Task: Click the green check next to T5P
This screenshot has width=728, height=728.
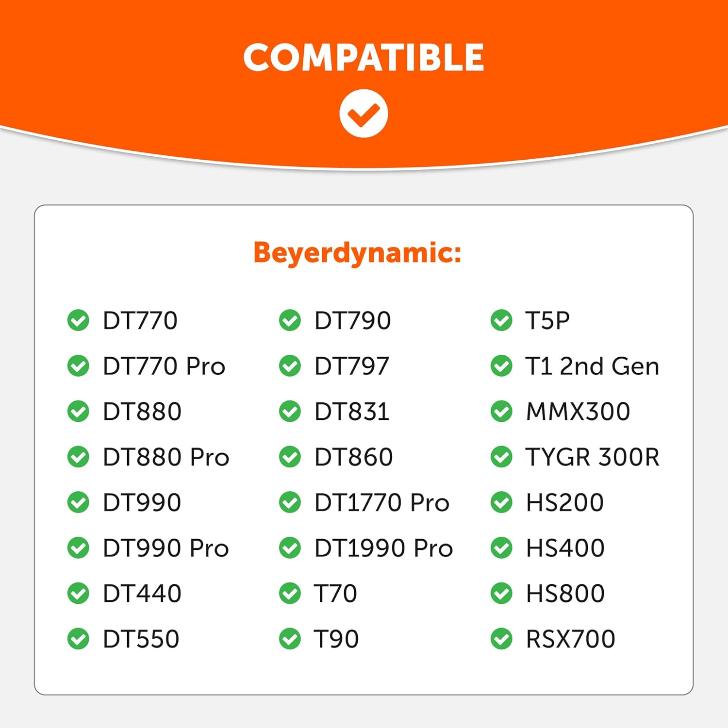Action: [x=501, y=320]
